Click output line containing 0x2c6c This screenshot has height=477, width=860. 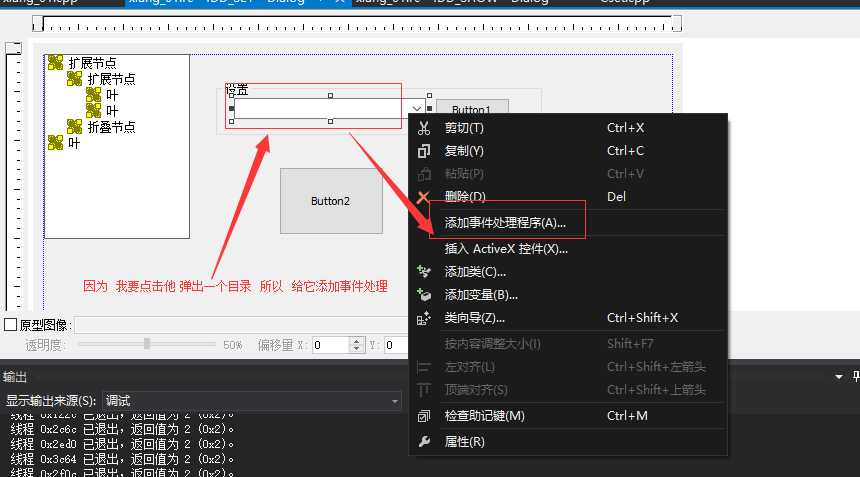tap(122, 429)
